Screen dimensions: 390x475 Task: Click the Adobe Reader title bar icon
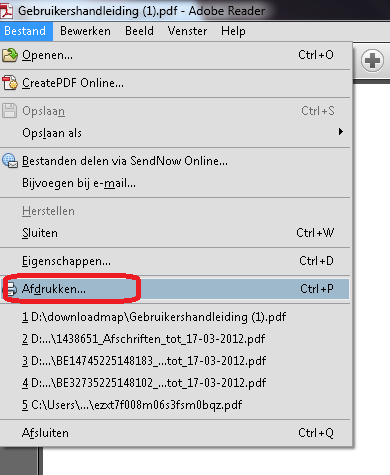pyautogui.click(x=7, y=11)
